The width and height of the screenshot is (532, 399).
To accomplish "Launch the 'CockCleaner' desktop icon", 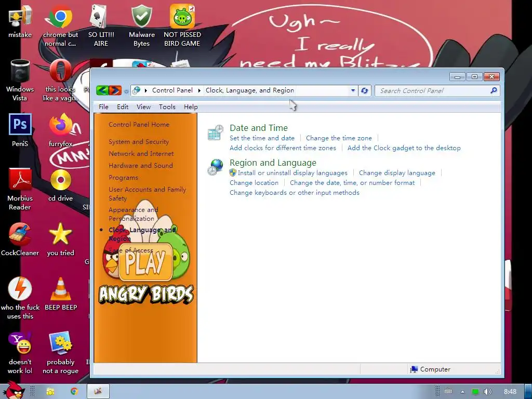I will (20, 239).
